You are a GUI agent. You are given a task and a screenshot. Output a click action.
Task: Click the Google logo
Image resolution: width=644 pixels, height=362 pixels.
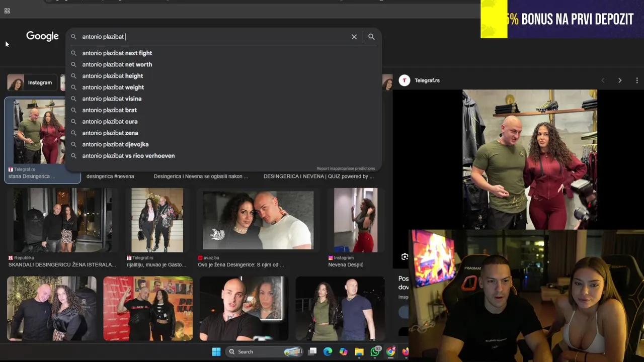(x=42, y=36)
